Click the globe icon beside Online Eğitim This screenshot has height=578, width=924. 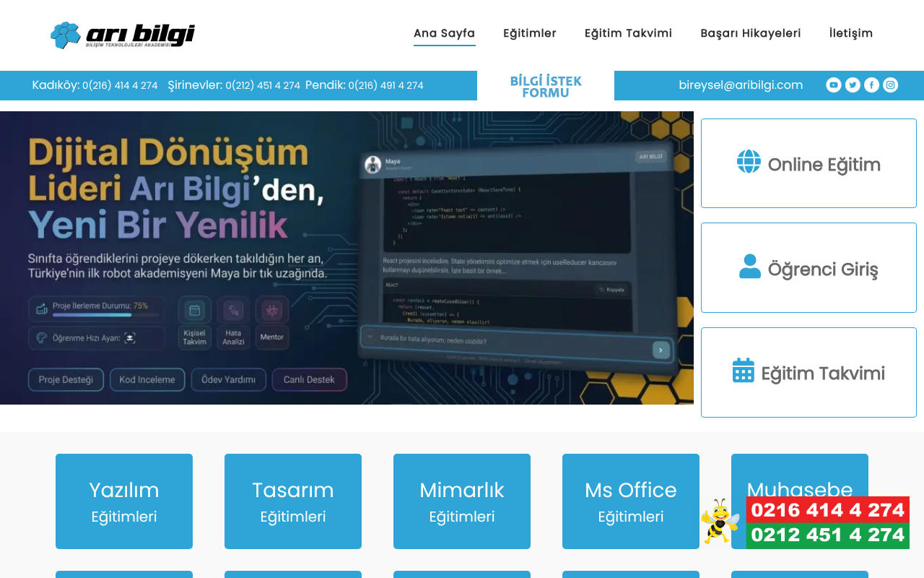point(749,162)
